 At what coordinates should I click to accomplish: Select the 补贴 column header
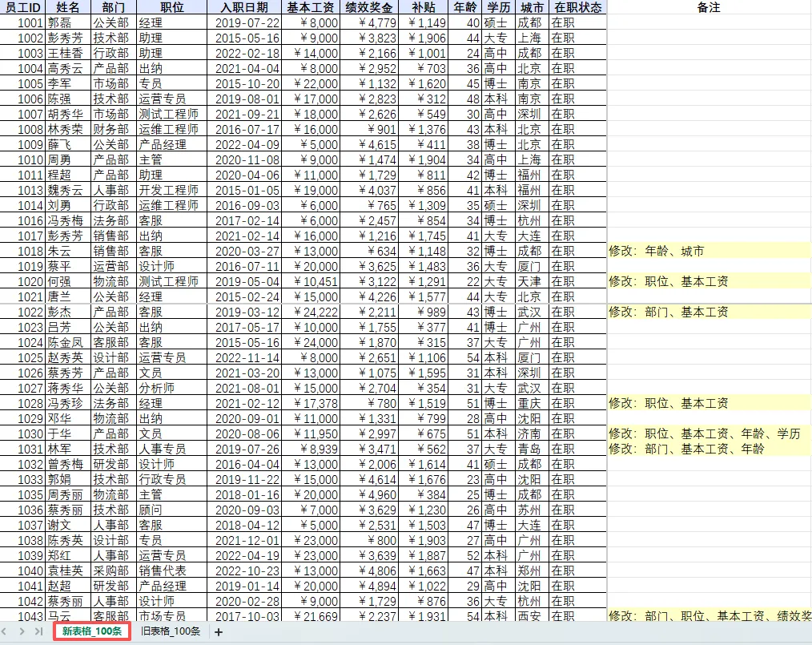click(x=422, y=7)
